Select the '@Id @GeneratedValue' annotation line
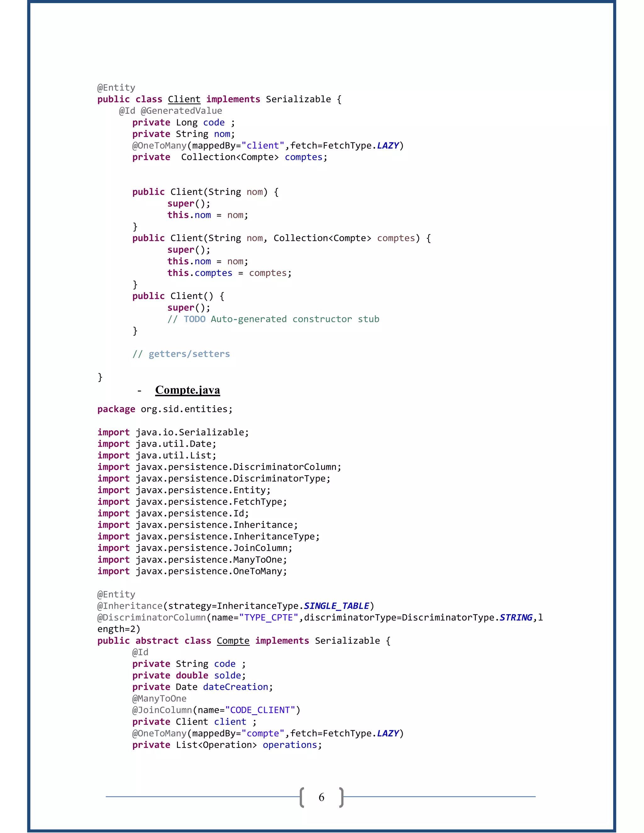 pos(170,111)
